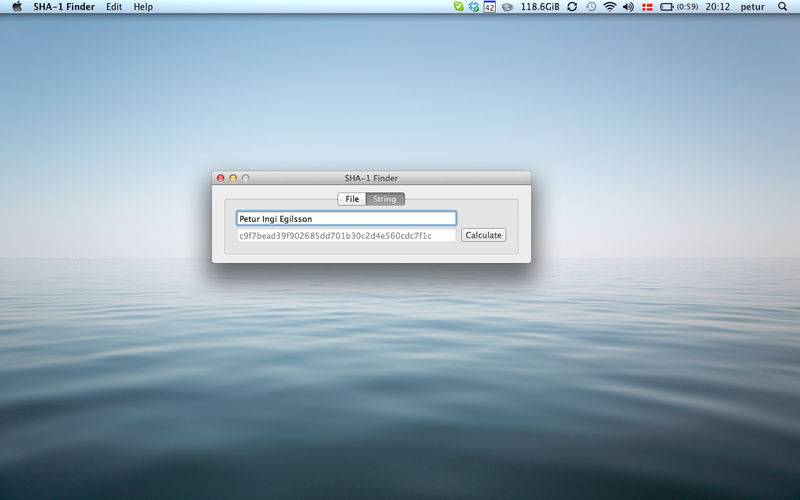The width and height of the screenshot is (800, 500).
Task: Open the SHA-1 Finder application menu
Action: coord(64,7)
